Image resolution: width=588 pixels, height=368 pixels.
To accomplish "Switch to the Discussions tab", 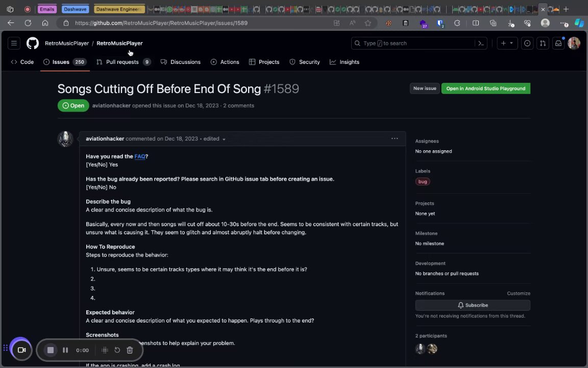I will coord(180,62).
